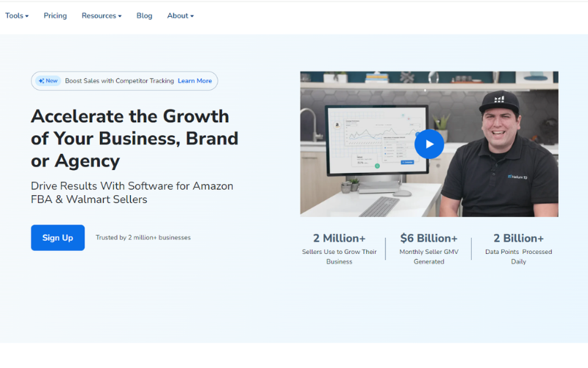Click 'Monthly Seller GMV Generated' caption
This screenshot has width=588, height=368.
click(429, 257)
